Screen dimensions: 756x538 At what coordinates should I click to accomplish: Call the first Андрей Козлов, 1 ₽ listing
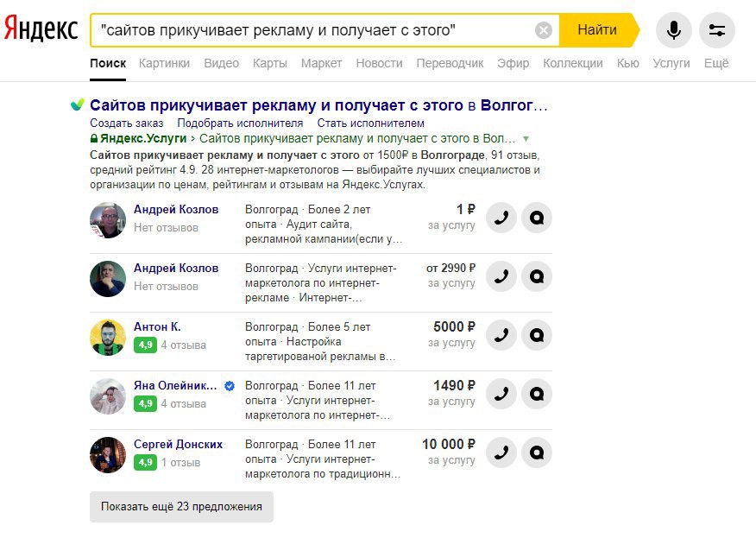pyautogui.click(x=501, y=218)
